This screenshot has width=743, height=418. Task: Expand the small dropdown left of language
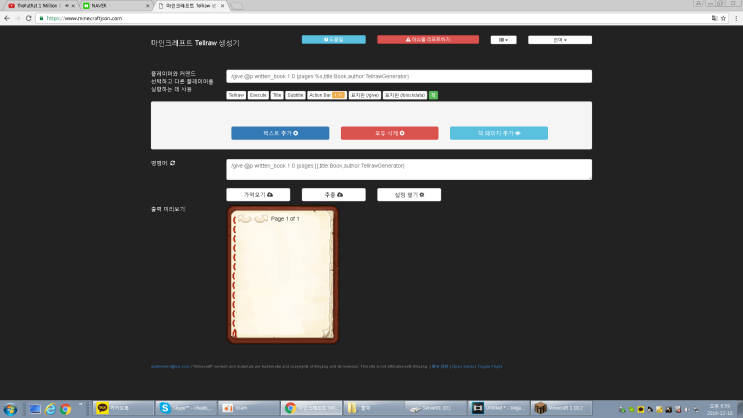pyautogui.click(x=502, y=40)
